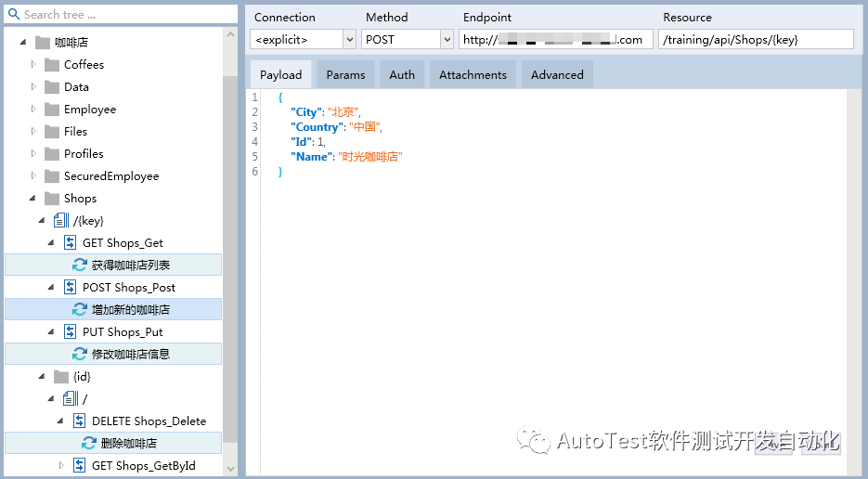The image size is (868, 479).
Task: Switch to the Payload tab
Action: 280,75
